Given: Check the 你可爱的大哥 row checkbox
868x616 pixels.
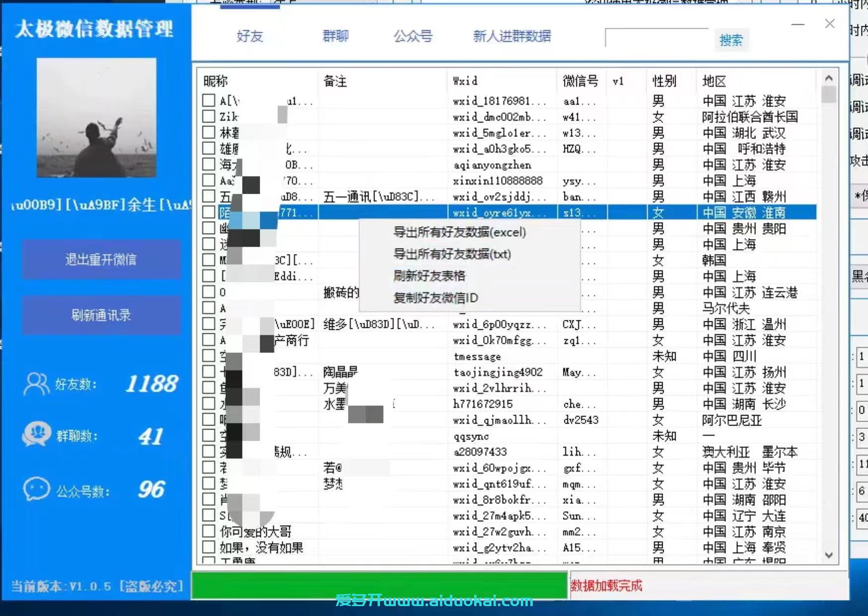Looking at the screenshot, I should click(x=209, y=531).
